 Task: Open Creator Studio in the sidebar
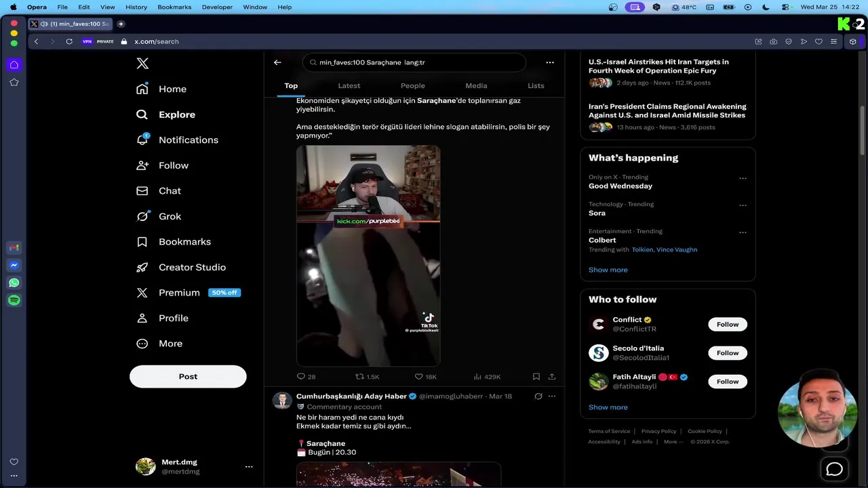click(x=181, y=267)
